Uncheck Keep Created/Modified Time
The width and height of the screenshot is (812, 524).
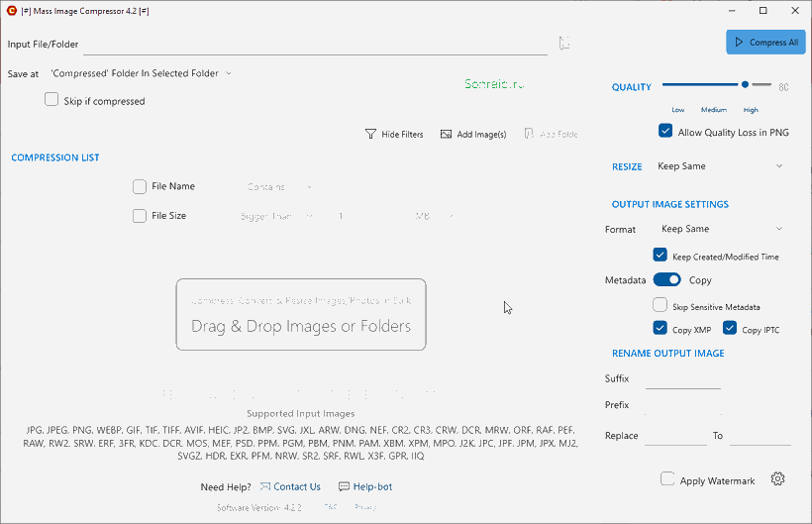(660, 255)
